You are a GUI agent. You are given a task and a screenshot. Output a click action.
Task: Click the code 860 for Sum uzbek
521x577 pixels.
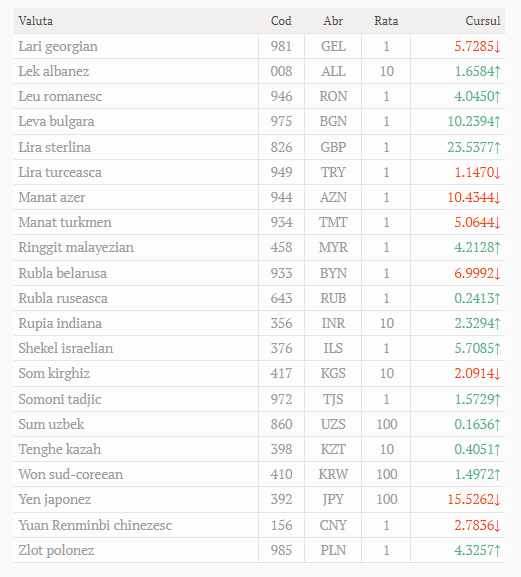coord(281,424)
